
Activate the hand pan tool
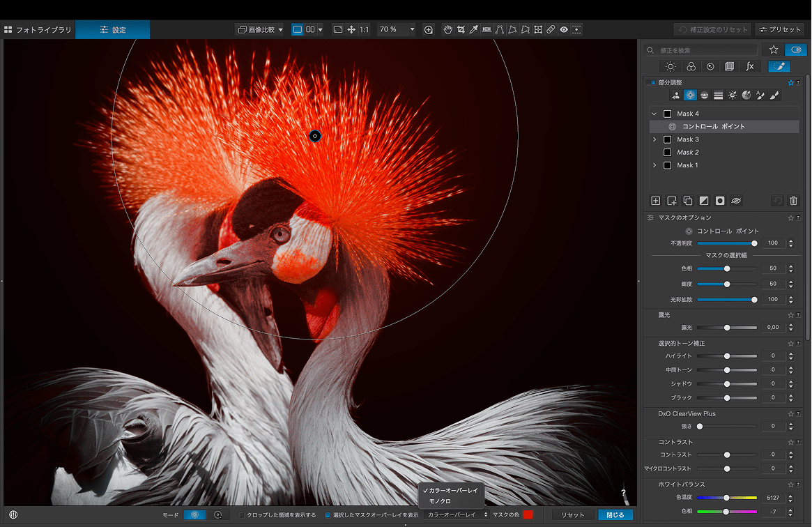pyautogui.click(x=448, y=29)
